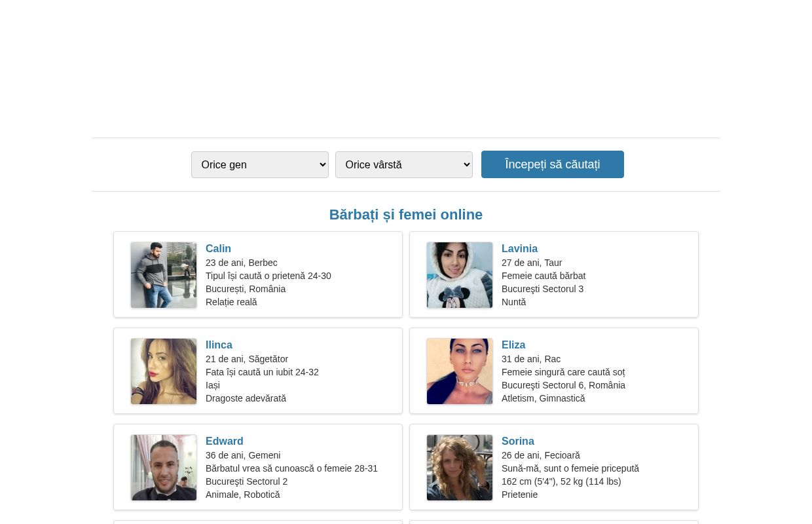Click Edward's profile picture

point(164,468)
